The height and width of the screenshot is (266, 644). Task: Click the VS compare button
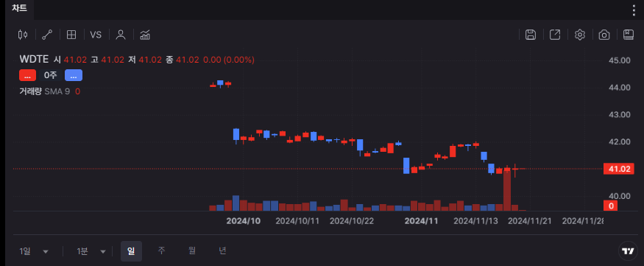96,35
